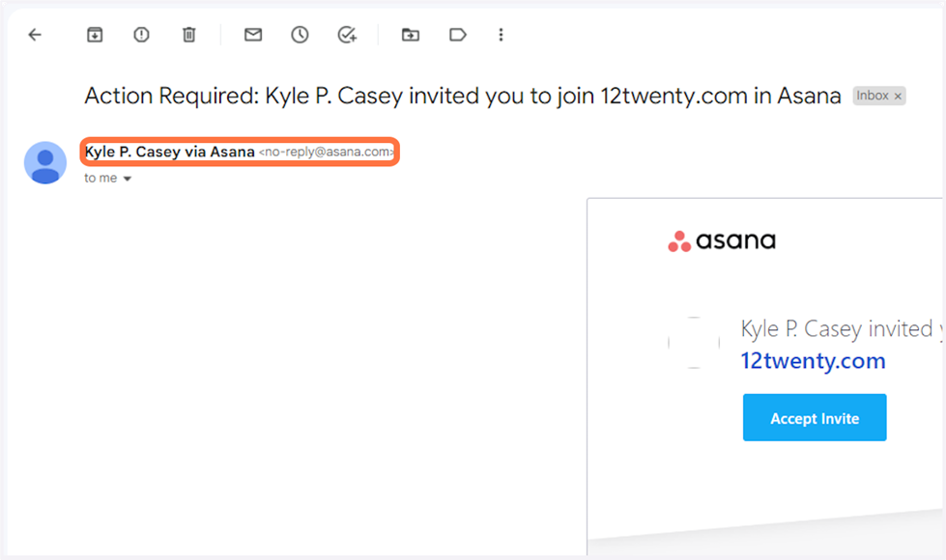This screenshot has width=946, height=560.
Task: Click the sender's profile avatar
Action: (x=45, y=162)
